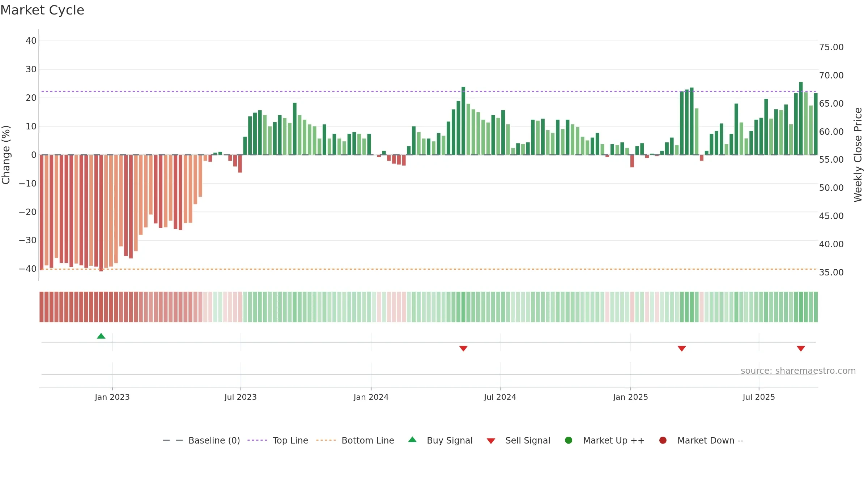Click the orange dotted Bottom Line legend sample

(326, 440)
